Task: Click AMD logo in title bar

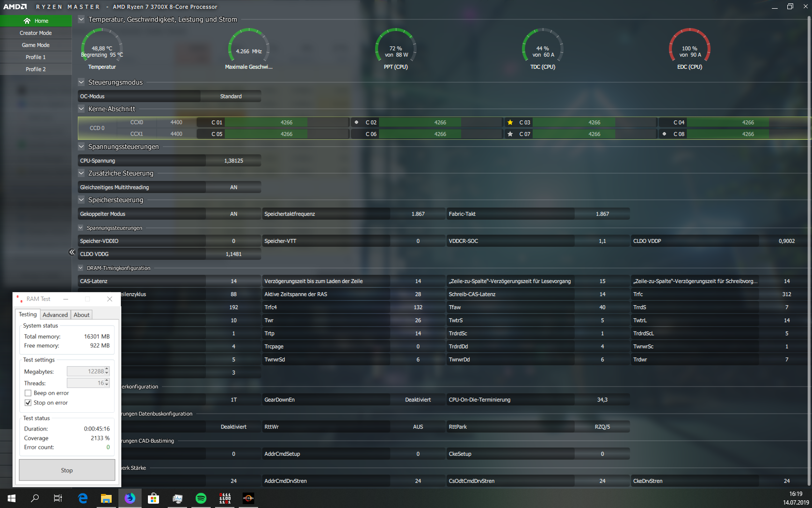Action: 15,7
